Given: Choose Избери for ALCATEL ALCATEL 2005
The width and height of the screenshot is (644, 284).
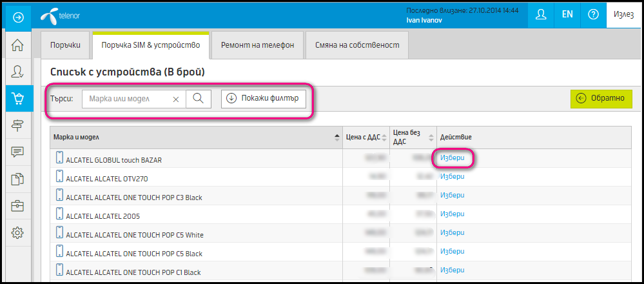Looking at the screenshot, I should click(452, 214).
